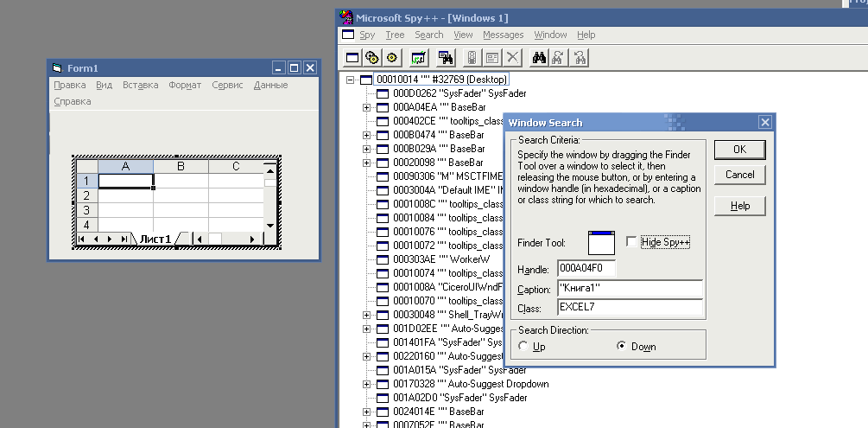Open the Вставка menu in Form1
The height and width of the screenshot is (428, 868).
(x=141, y=85)
